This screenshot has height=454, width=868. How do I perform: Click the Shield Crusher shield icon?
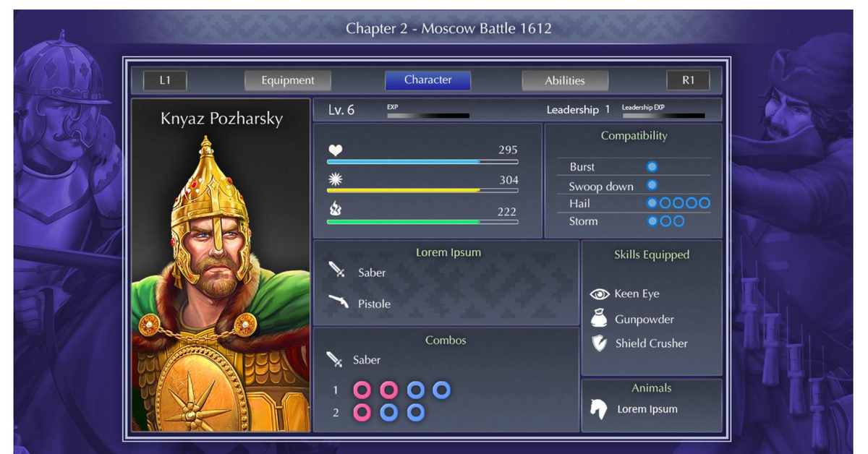point(600,343)
